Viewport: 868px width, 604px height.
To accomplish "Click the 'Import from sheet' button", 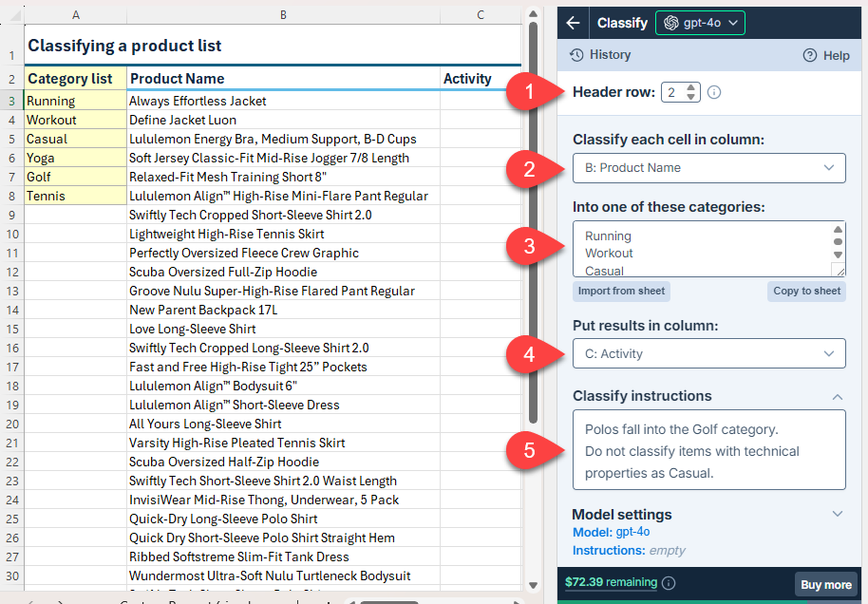I will pos(622,292).
